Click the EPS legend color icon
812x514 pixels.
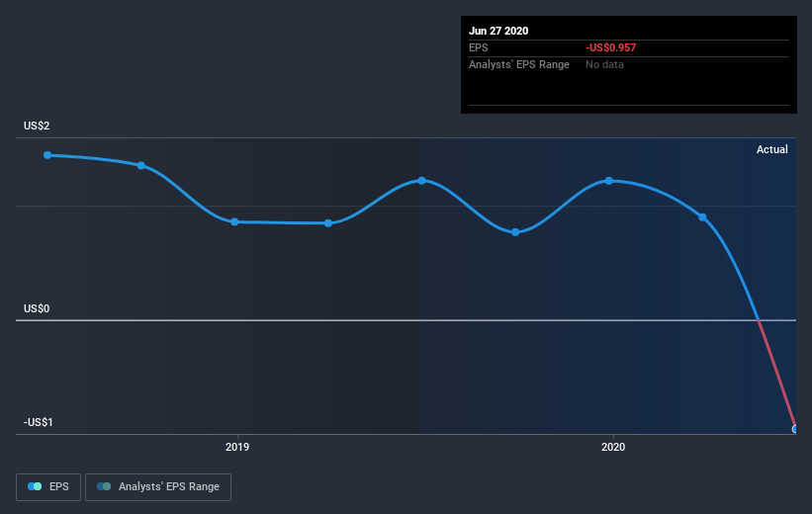pos(35,486)
